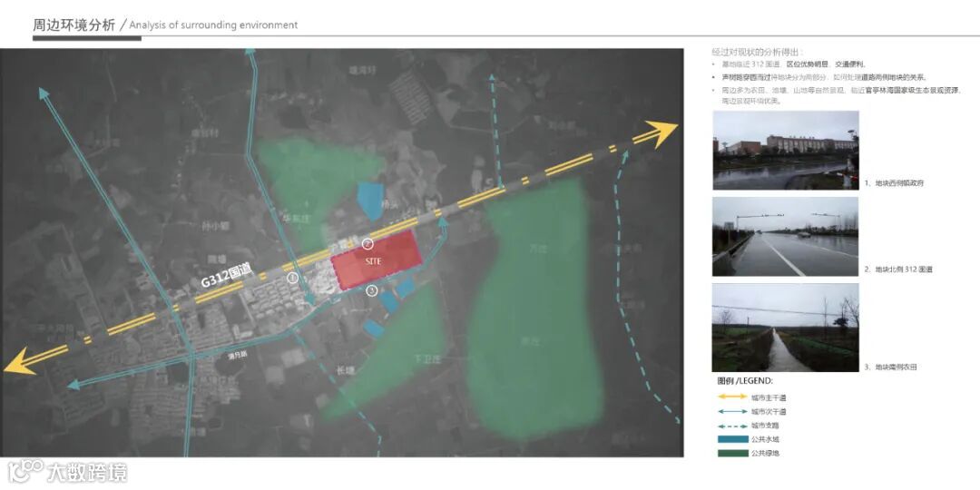Viewport: 980px width, 490px height.
Task: Select the caption '3、地块南侧农田'
Action: pyautogui.click(x=891, y=367)
